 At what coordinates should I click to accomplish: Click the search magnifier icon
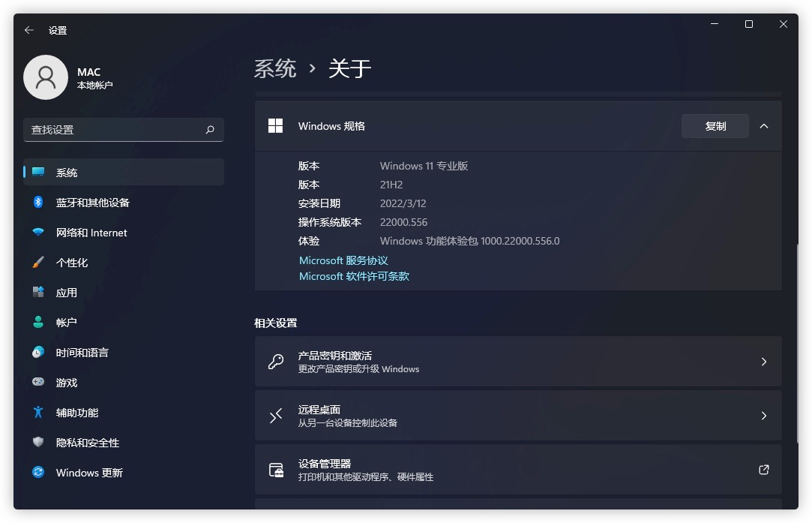[210, 130]
